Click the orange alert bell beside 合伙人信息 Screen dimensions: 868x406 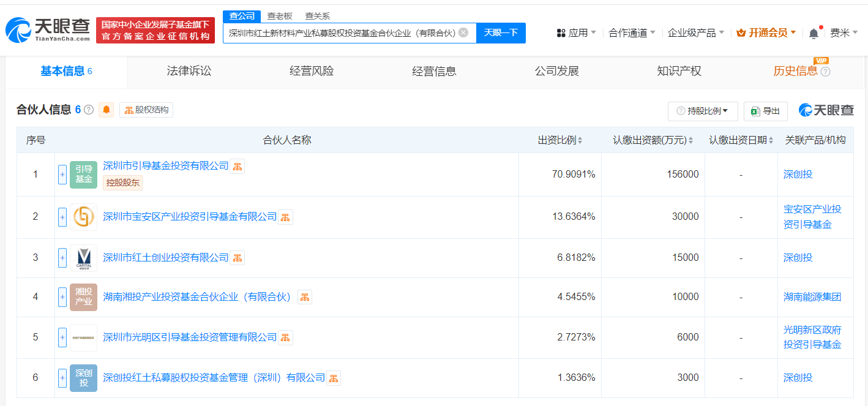click(x=107, y=110)
